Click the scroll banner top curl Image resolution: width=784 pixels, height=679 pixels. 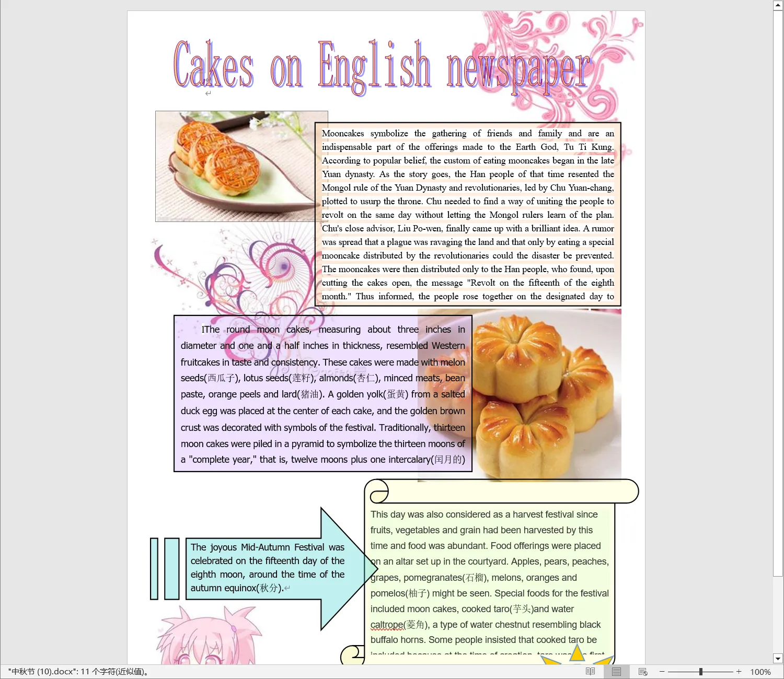pos(377,491)
